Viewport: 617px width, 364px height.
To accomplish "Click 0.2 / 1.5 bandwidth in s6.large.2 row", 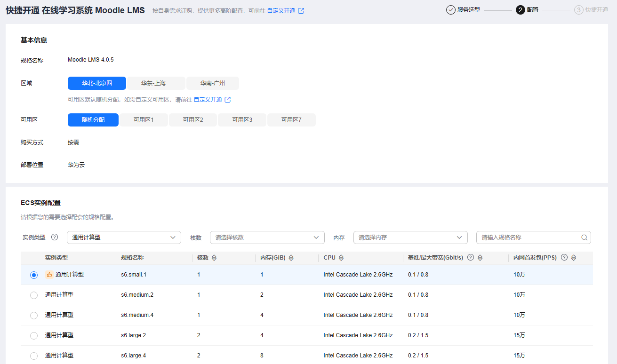I will pyautogui.click(x=418, y=335).
